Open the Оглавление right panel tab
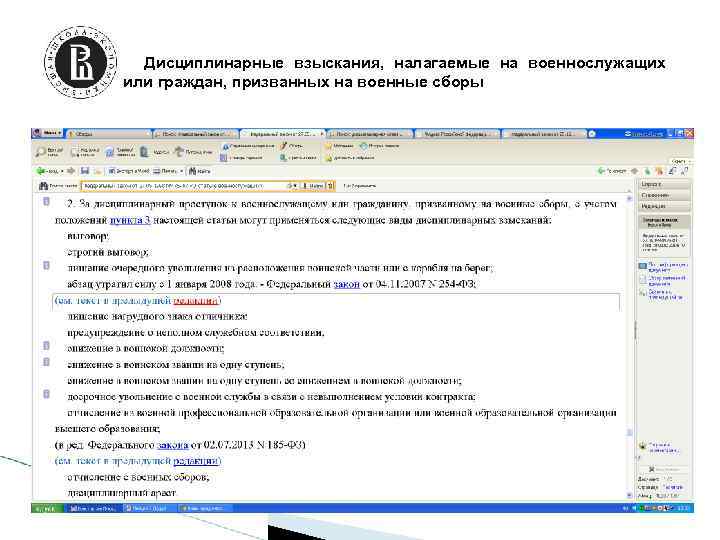This screenshot has height=540, width=720. [664, 195]
